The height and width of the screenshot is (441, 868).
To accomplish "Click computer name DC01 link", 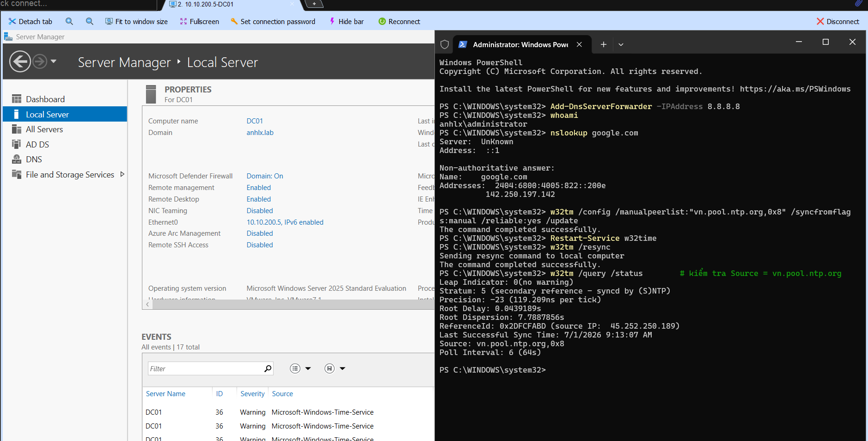I will (255, 121).
